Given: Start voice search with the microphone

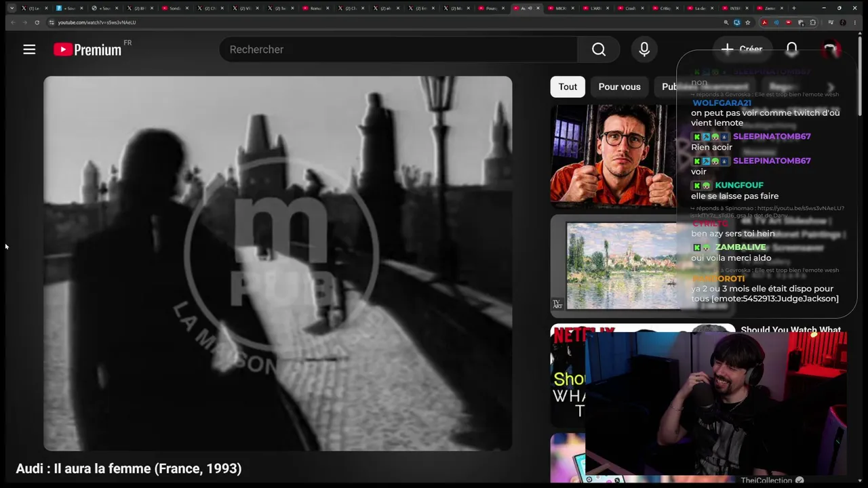Looking at the screenshot, I should pyautogui.click(x=644, y=49).
